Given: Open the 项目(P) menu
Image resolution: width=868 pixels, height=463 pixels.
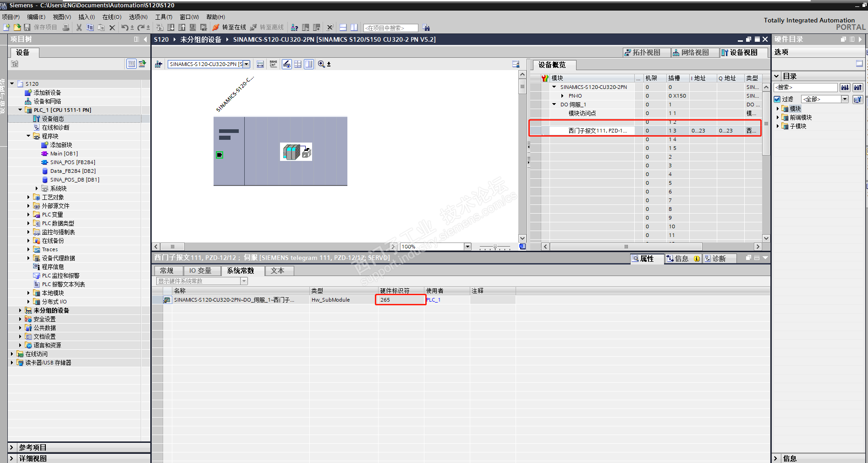Looking at the screenshot, I should 11,17.
